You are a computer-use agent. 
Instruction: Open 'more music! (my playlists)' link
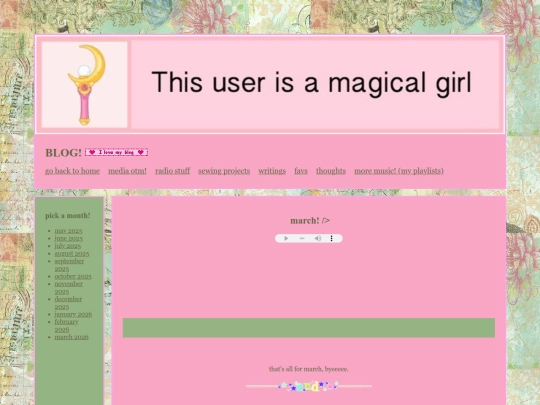399,171
